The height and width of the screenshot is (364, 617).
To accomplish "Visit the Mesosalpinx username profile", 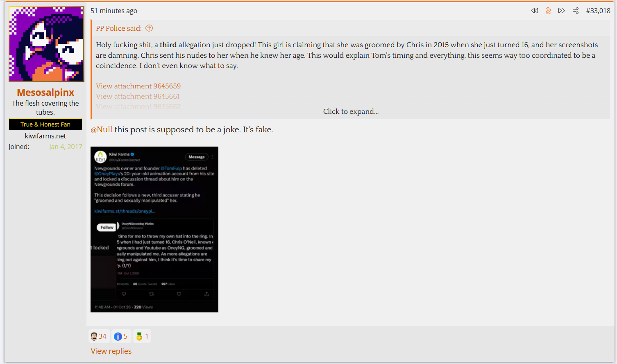I will point(45,93).
